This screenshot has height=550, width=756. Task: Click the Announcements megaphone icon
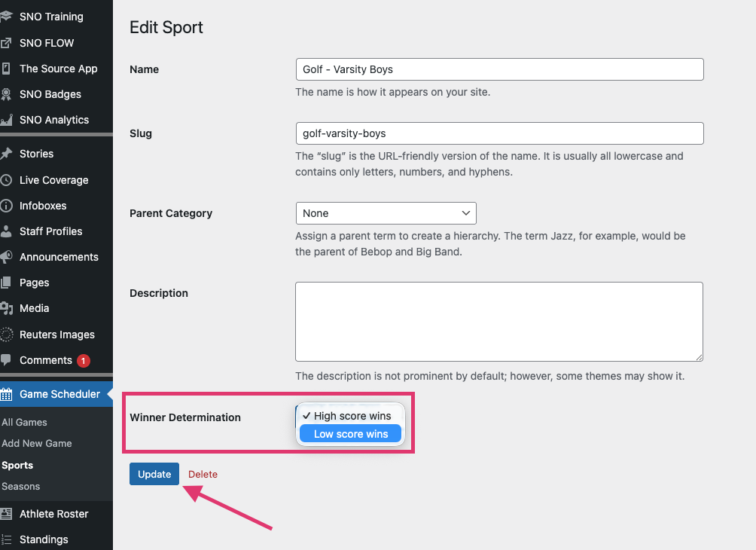point(6,257)
